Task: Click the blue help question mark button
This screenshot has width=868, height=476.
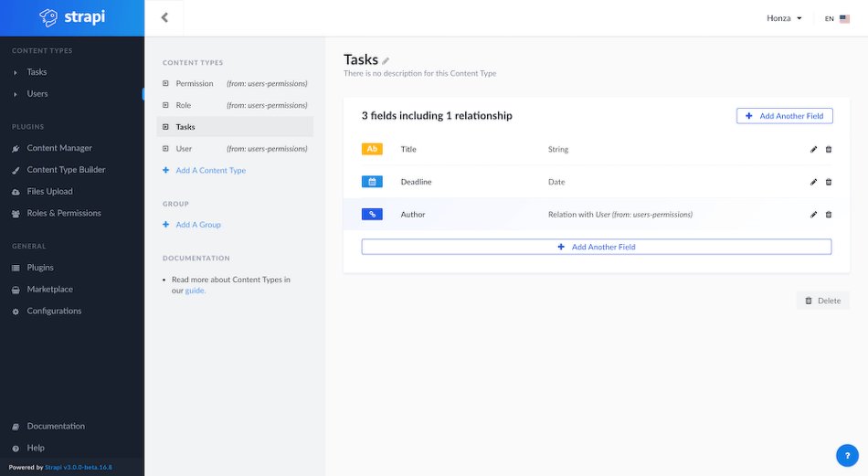Action: [847, 456]
